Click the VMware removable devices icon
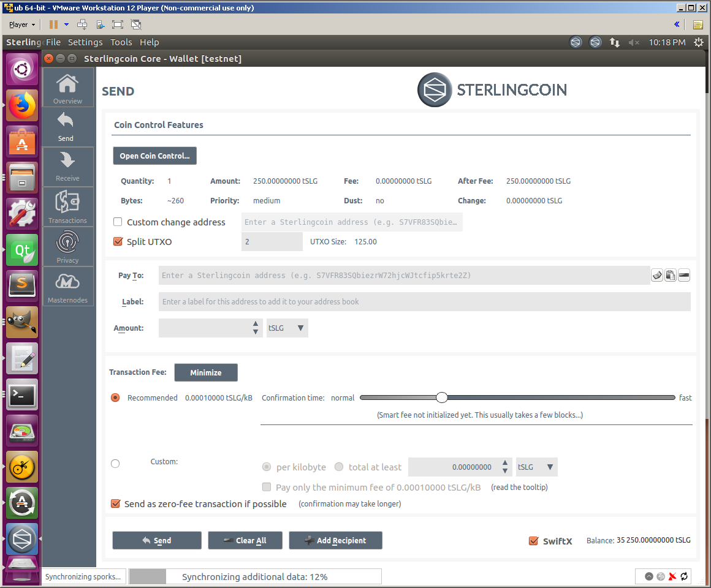Screen dimensions: 711x588 pyautogui.click(x=100, y=24)
